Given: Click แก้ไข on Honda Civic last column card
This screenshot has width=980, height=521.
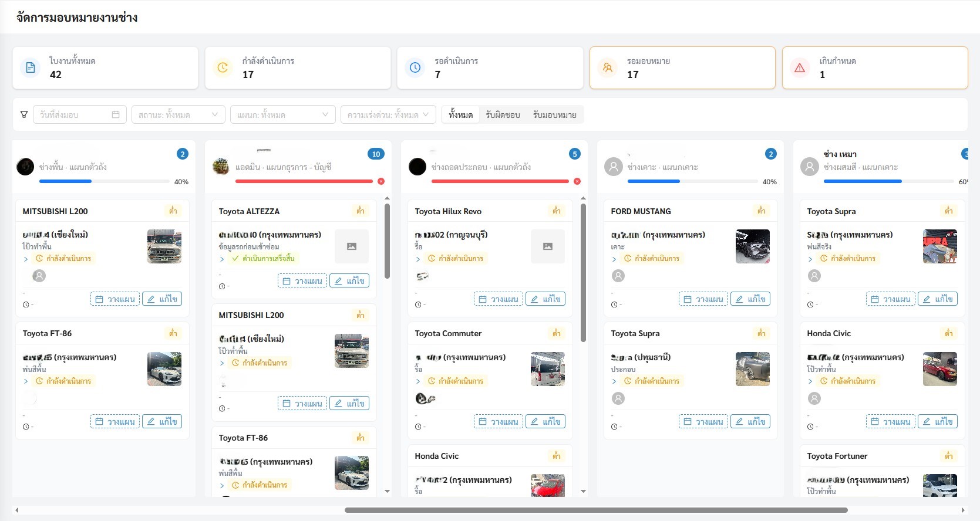Looking at the screenshot, I should pos(938,422).
